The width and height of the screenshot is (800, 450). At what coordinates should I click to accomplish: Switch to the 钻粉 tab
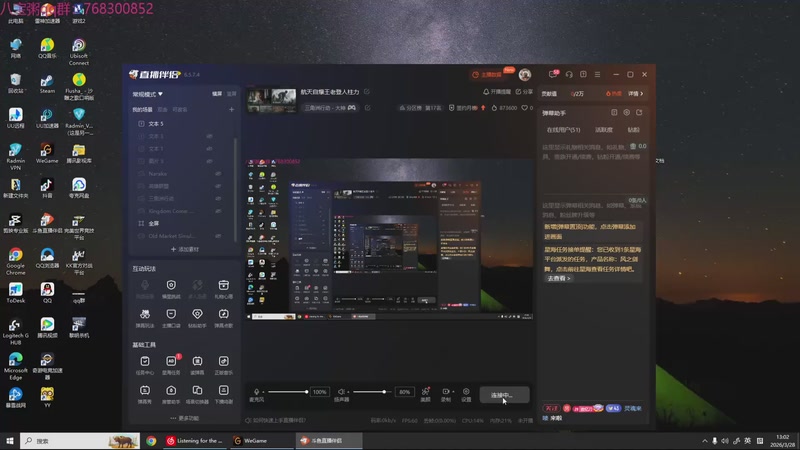(633, 130)
